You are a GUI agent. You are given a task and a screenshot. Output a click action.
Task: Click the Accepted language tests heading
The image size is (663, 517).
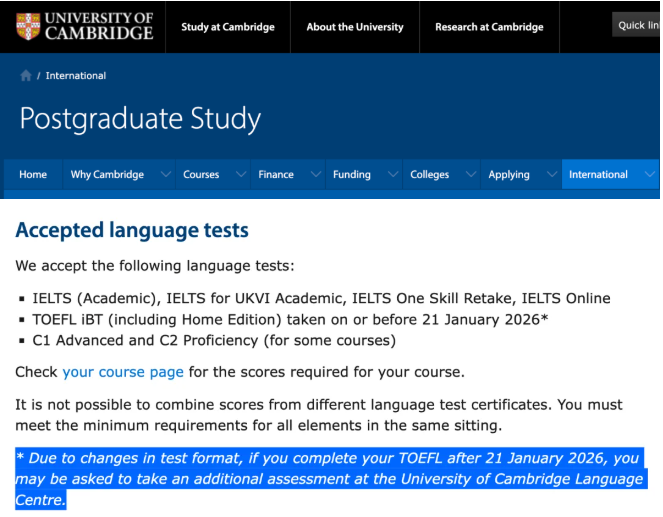pyautogui.click(x=132, y=231)
